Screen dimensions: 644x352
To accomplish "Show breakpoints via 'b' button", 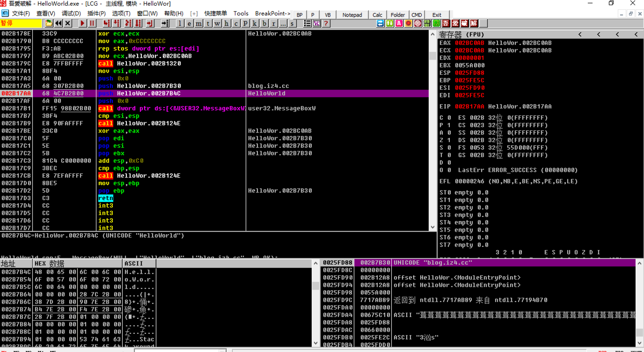I will [264, 23].
